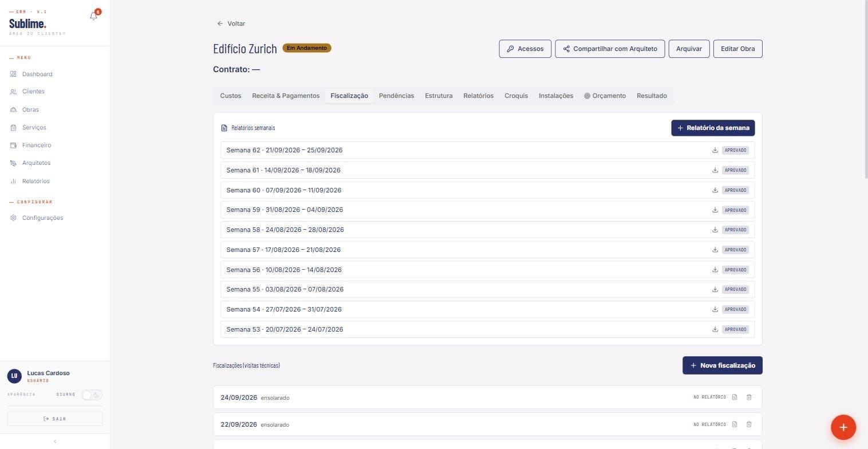Open Configurações in the sidebar

(42, 218)
